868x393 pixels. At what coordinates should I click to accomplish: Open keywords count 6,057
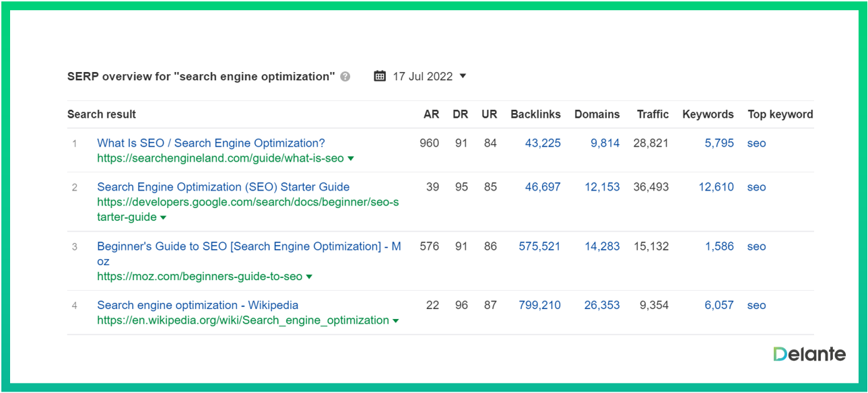click(719, 305)
